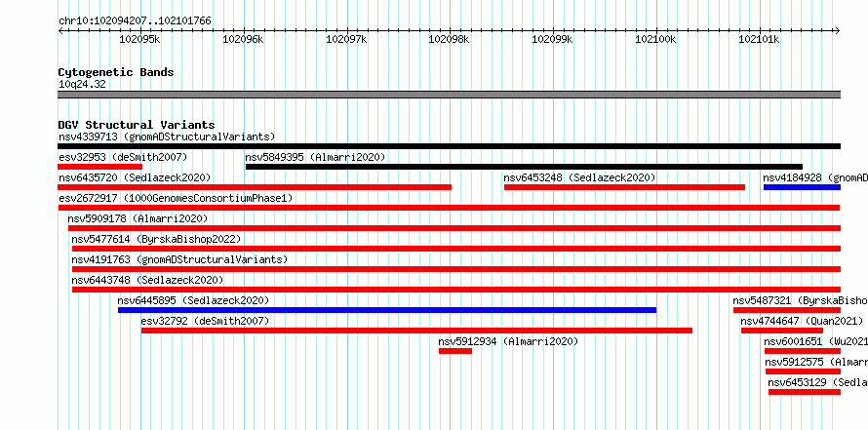The image size is (868, 430).
Task: Open the nsv6443748 Sedlazeck2020 label
Action: coord(148,280)
